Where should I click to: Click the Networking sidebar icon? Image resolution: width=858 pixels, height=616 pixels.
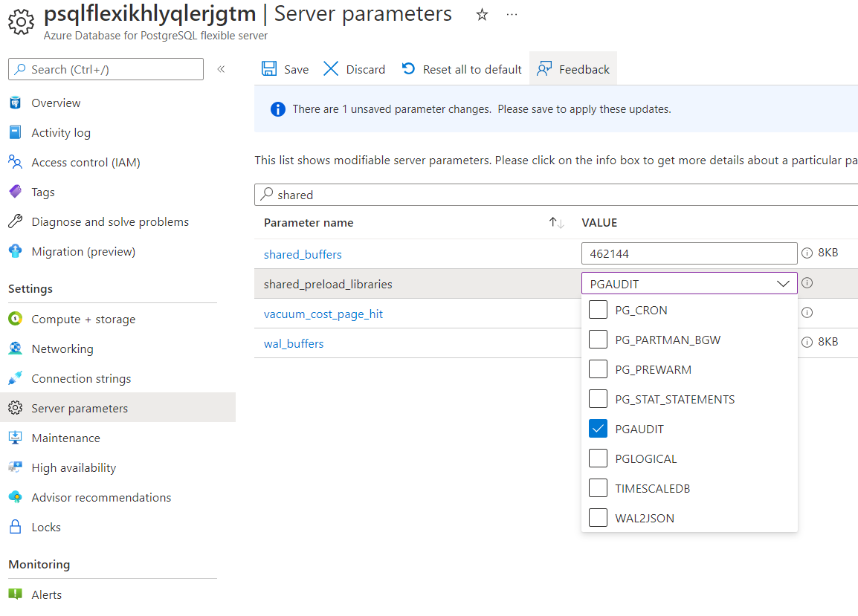pos(16,348)
